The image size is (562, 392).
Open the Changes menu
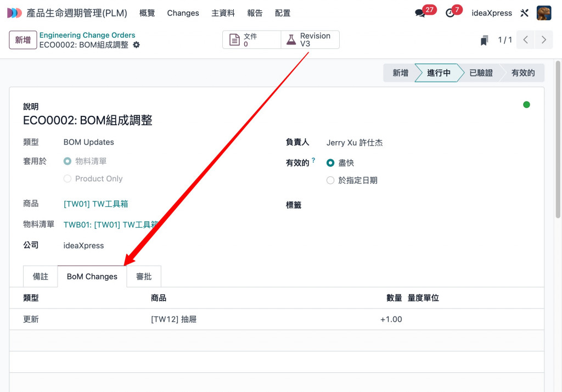point(183,13)
